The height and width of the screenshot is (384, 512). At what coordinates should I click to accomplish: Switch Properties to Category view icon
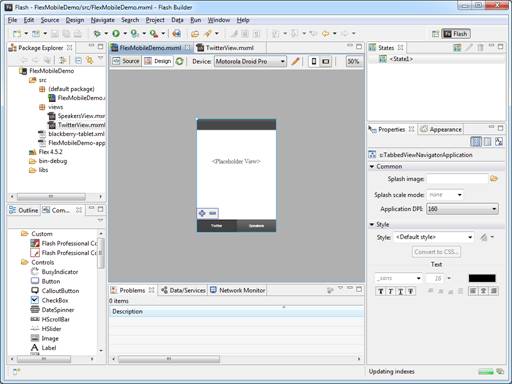[487, 142]
